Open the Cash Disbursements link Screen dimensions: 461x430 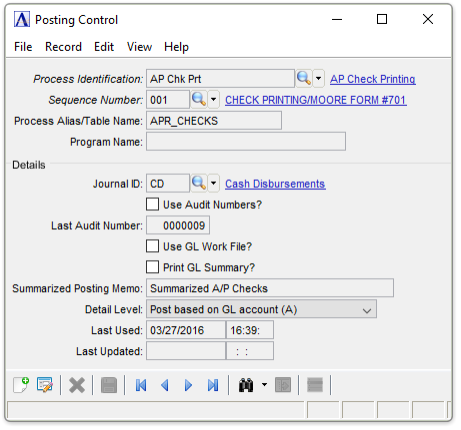click(x=275, y=184)
